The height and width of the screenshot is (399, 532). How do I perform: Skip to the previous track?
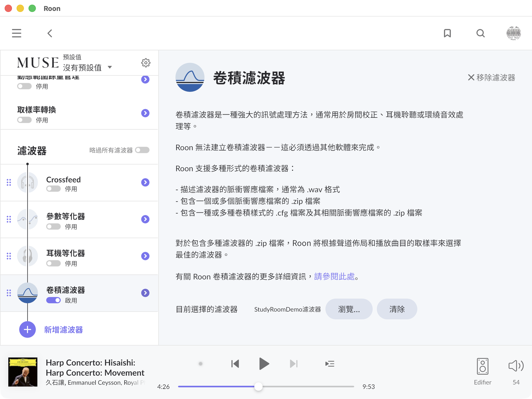pos(235,364)
